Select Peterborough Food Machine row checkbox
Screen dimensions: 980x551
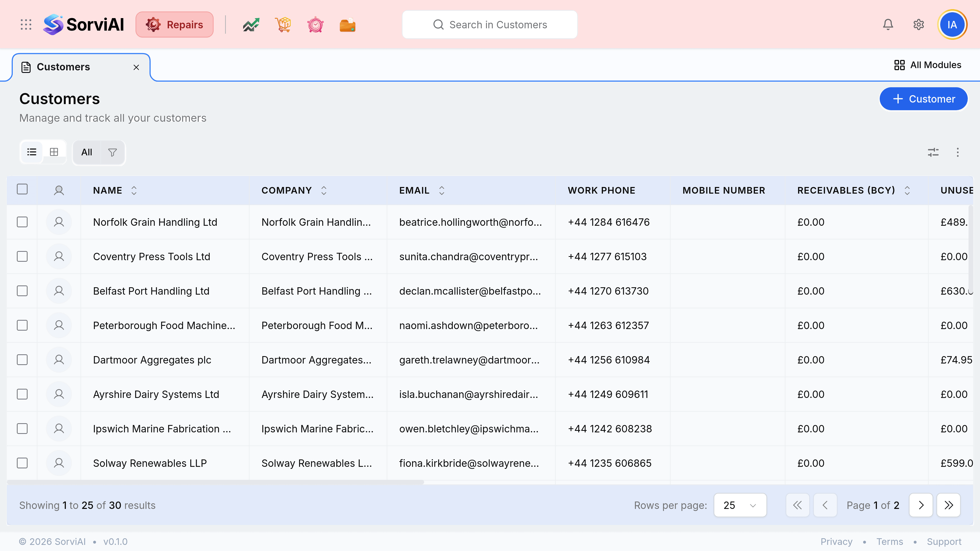pos(22,325)
